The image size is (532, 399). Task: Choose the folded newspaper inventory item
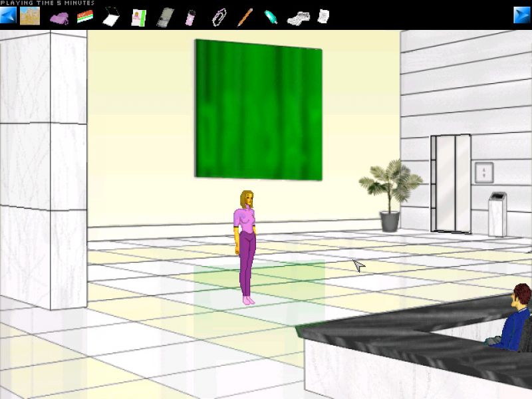pyautogui.click(x=298, y=18)
